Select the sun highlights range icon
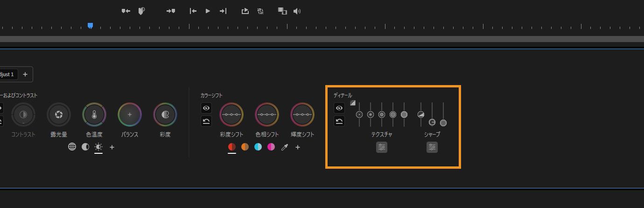Viewport: 644px width, 208px height. (98, 147)
